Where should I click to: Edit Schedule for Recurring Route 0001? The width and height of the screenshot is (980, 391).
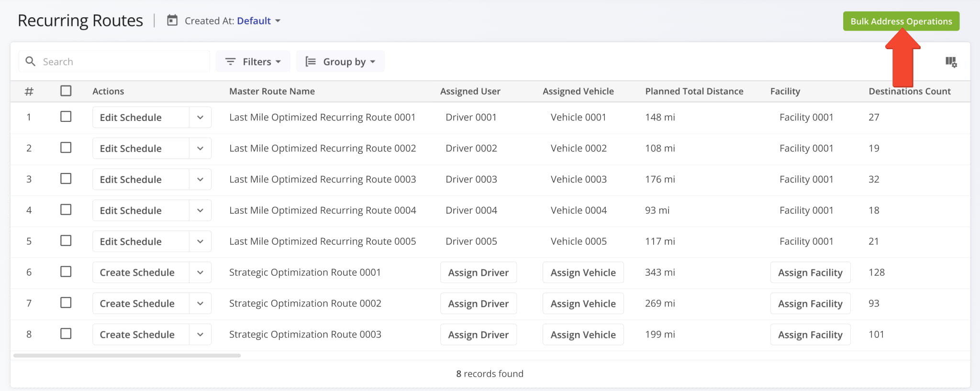point(141,117)
